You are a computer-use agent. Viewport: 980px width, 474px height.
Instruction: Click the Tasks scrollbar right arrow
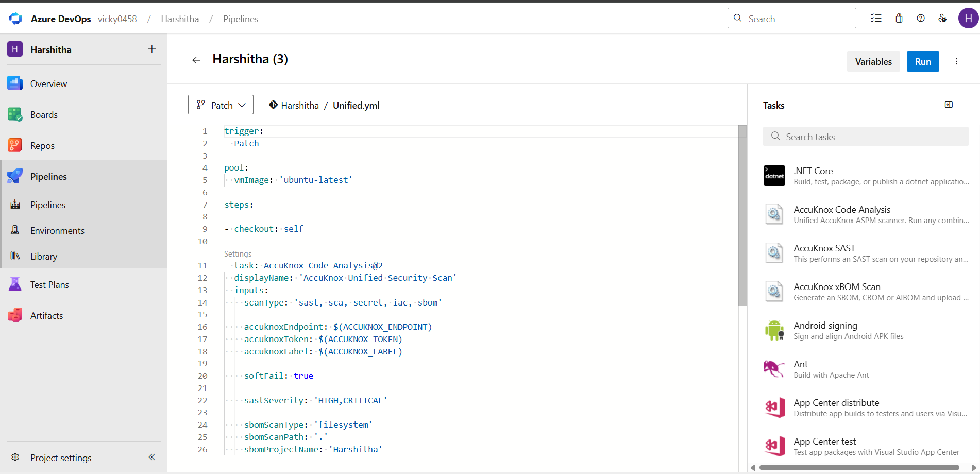tap(974, 468)
